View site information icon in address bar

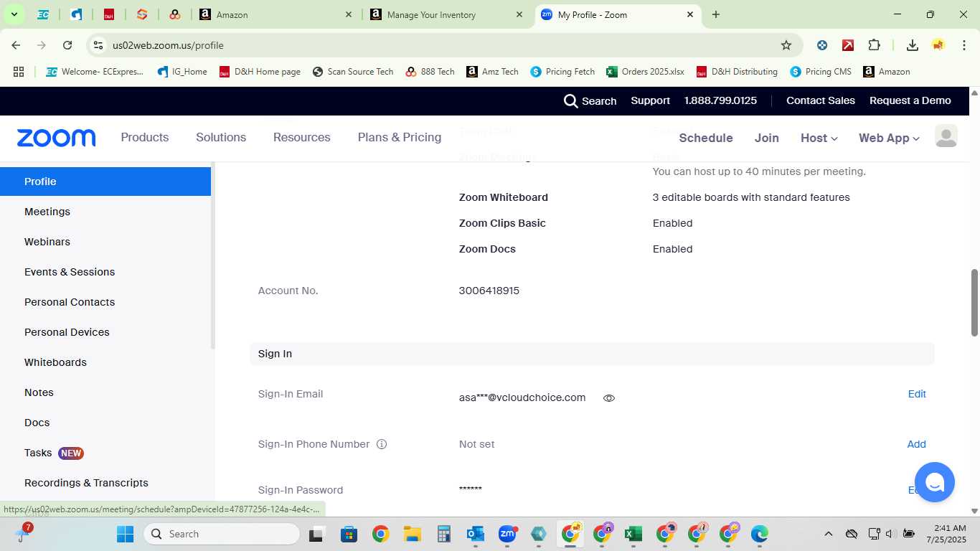(x=98, y=45)
